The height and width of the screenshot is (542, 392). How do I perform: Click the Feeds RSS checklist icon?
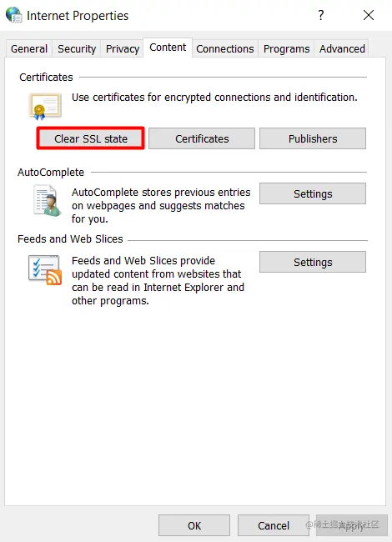click(45, 270)
